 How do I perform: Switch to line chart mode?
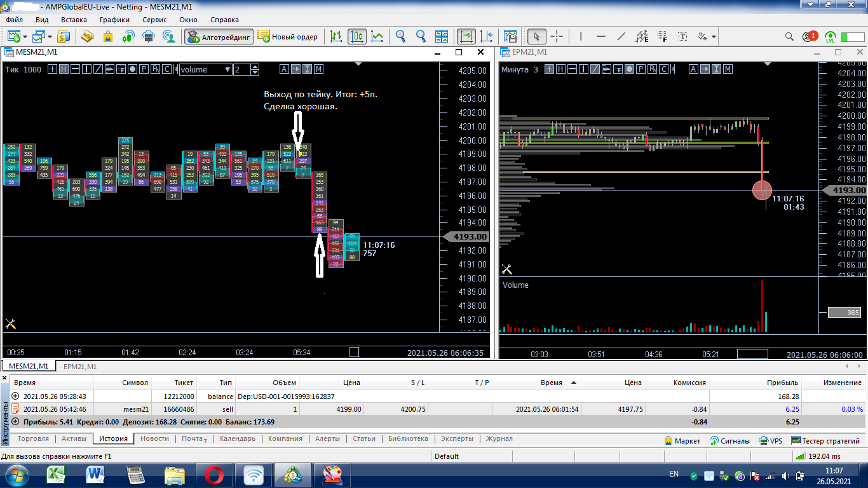click(377, 36)
